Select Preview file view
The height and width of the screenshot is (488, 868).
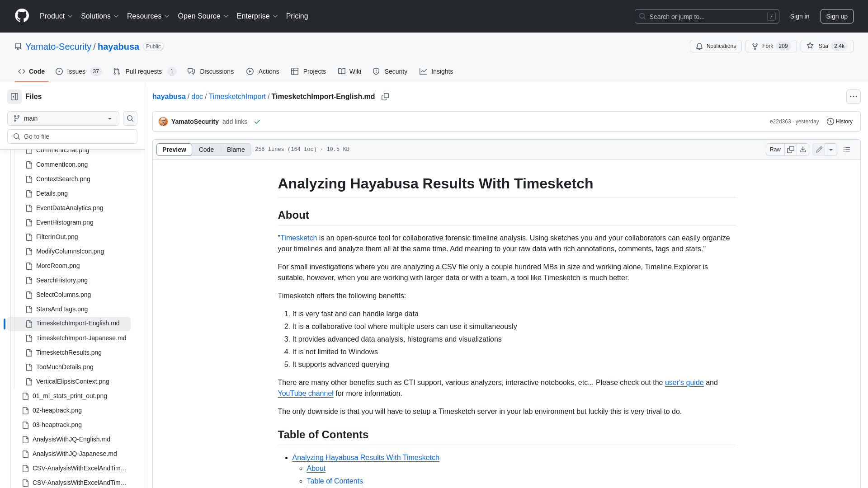point(174,150)
